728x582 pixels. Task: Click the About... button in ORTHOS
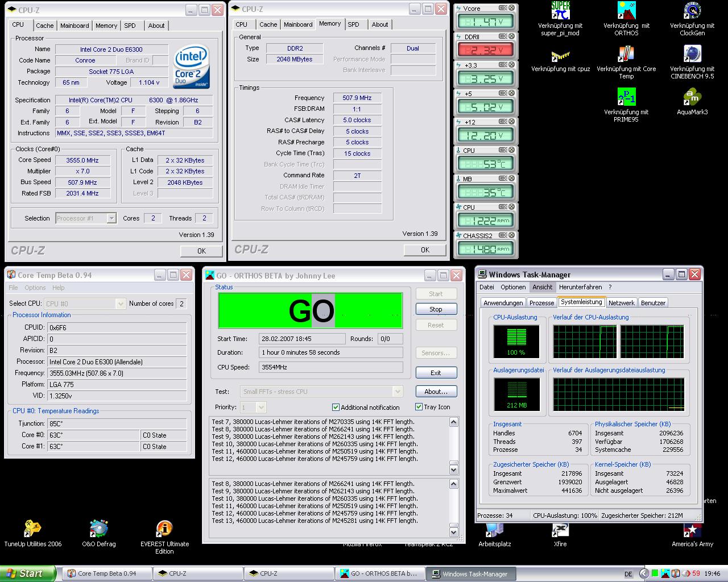click(436, 392)
